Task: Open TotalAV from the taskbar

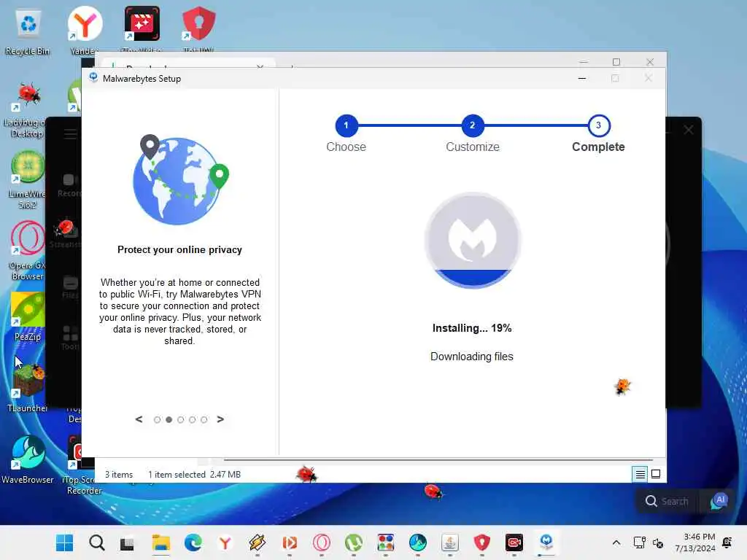Action: pos(481,542)
